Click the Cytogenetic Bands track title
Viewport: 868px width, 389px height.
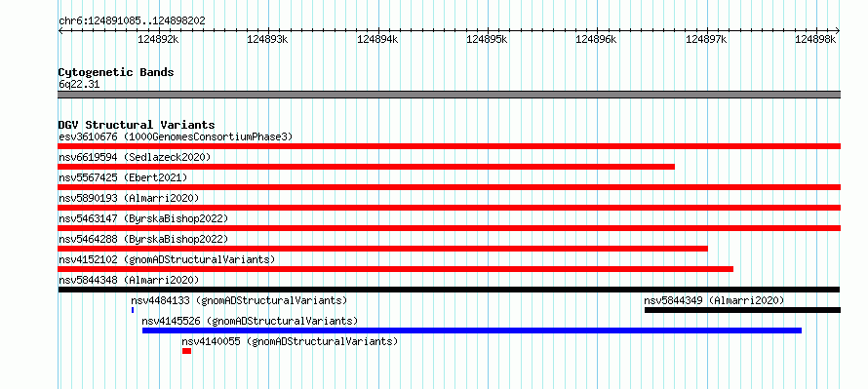[x=116, y=72]
